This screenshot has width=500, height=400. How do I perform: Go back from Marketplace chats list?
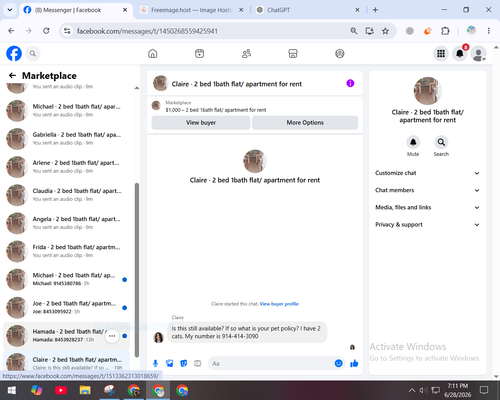click(12, 76)
